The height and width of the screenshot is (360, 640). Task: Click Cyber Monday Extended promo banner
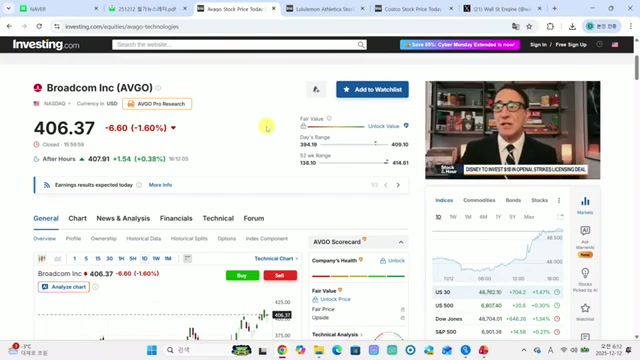click(460, 44)
